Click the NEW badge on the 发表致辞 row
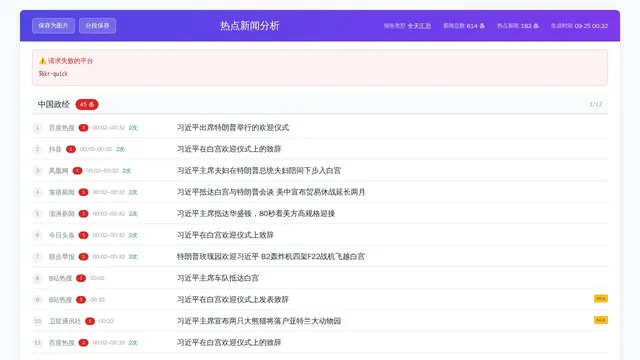The width and height of the screenshot is (640, 360). 601,299
